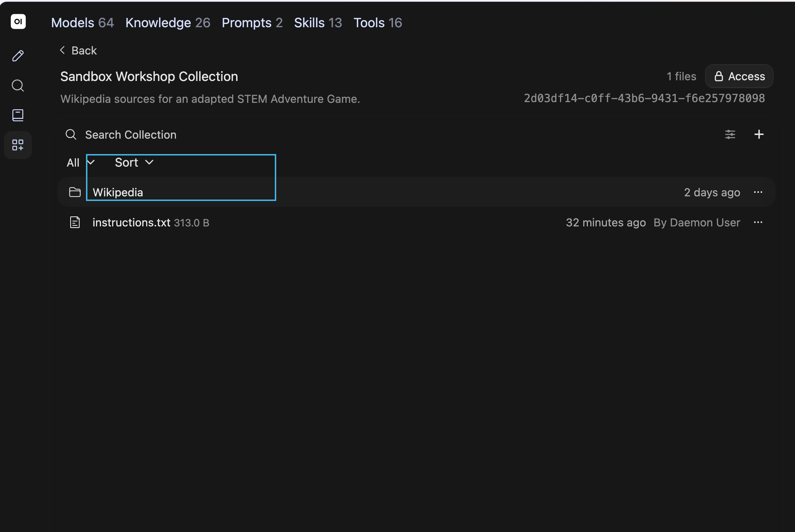Open the All filter dropdown
Screen dimensions: 795x532
tap(81, 163)
